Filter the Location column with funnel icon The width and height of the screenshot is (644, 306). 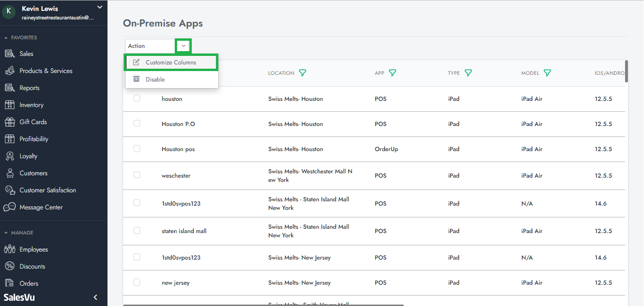(x=303, y=73)
